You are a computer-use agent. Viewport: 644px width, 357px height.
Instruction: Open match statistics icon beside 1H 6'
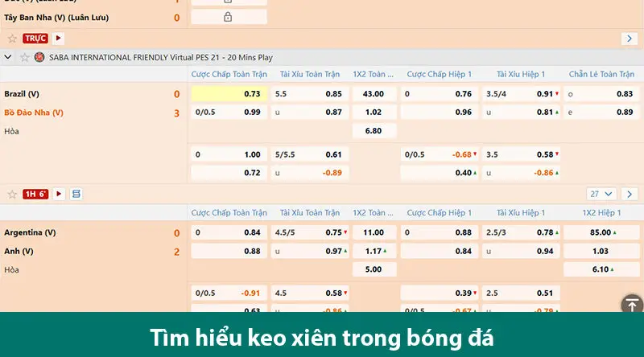[76, 194]
